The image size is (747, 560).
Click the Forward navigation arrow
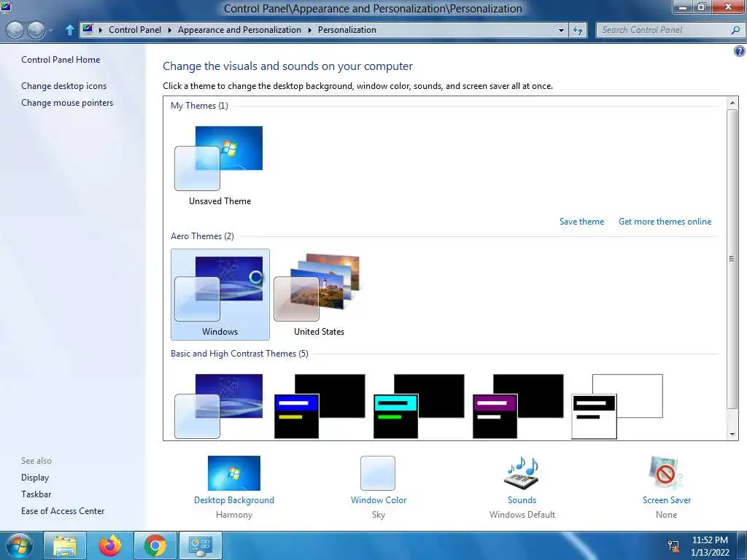(x=36, y=30)
